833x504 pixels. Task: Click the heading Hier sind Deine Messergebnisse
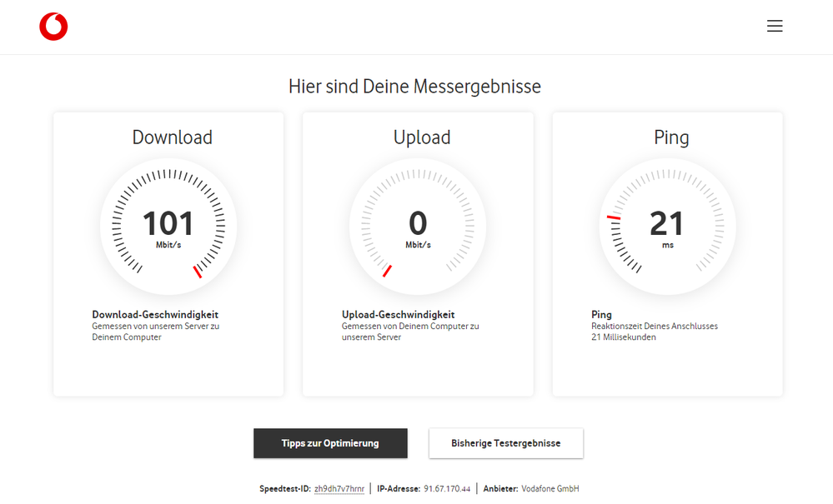pos(414,86)
